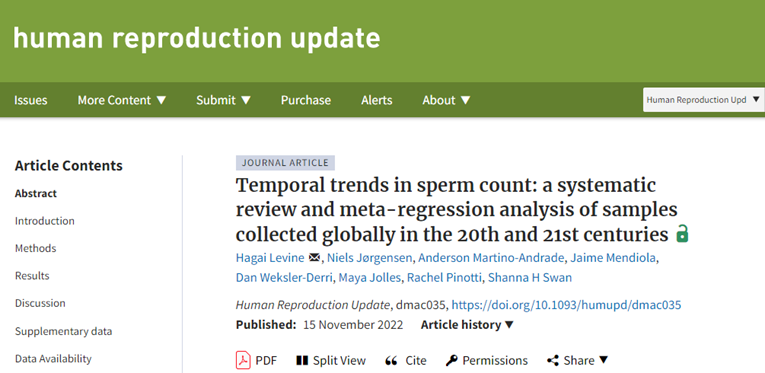Click the human reproduction update journal title
The image size is (765, 373).
tap(197, 38)
